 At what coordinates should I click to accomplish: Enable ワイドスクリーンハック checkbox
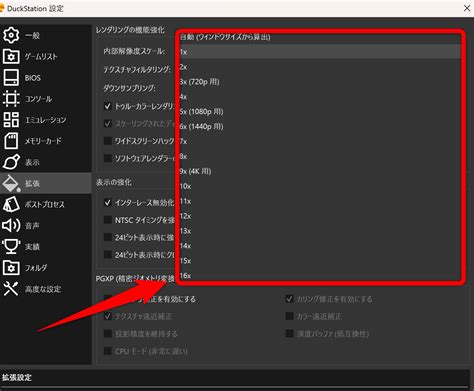tap(107, 141)
